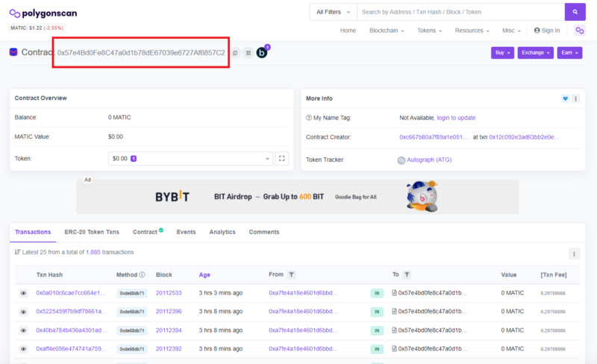Click the Sign In link
Image resolution: width=597 pixels, height=364 pixels.
pyautogui.click(x=547, y=31)
